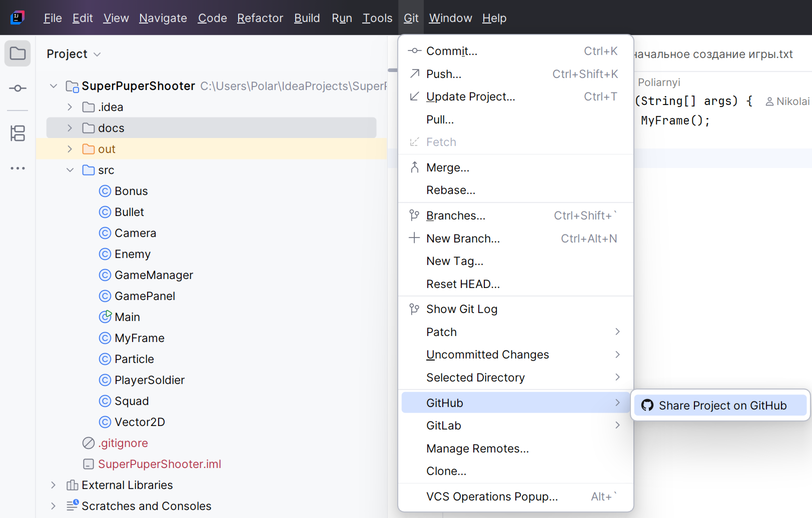Image resolution: width=812 pixels, height=518 pixels.
Task: Click the Camera class icon
Action: click(105, 233)
